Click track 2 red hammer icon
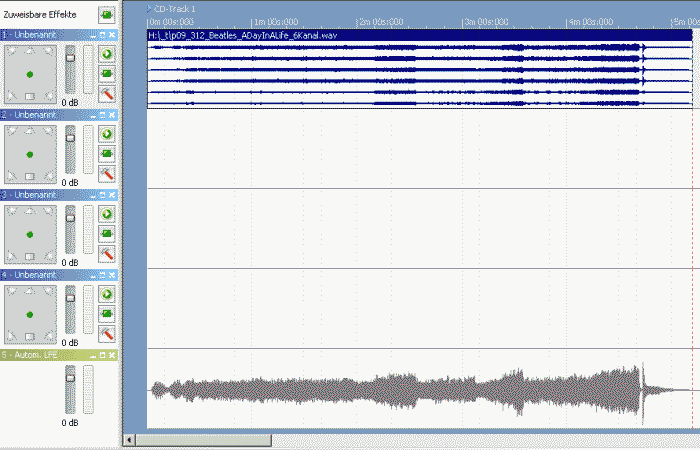This screenshot has height=450, width=700. click(106, 173)
